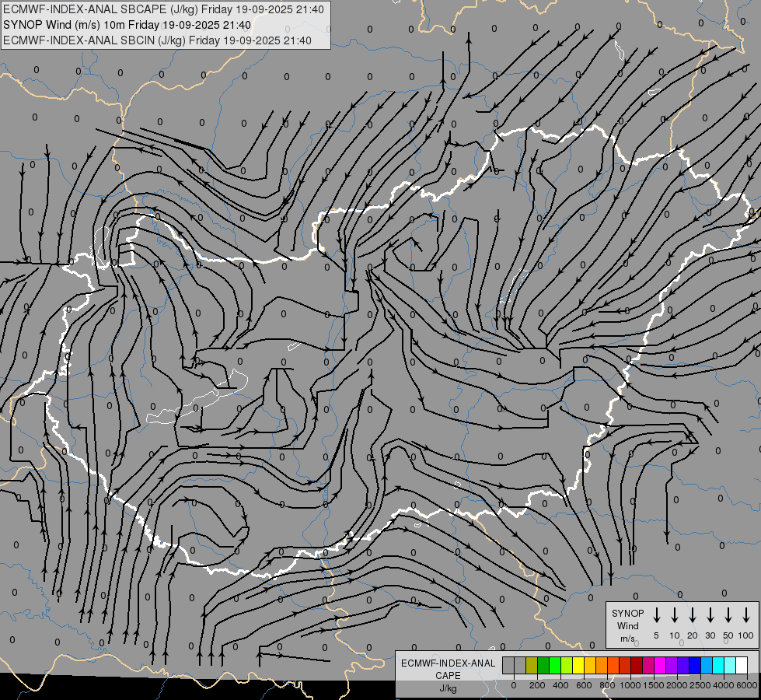Screen dimensions: 761x700
Task: Choose the amber swatch right of 600 tick
Action: 590,665
